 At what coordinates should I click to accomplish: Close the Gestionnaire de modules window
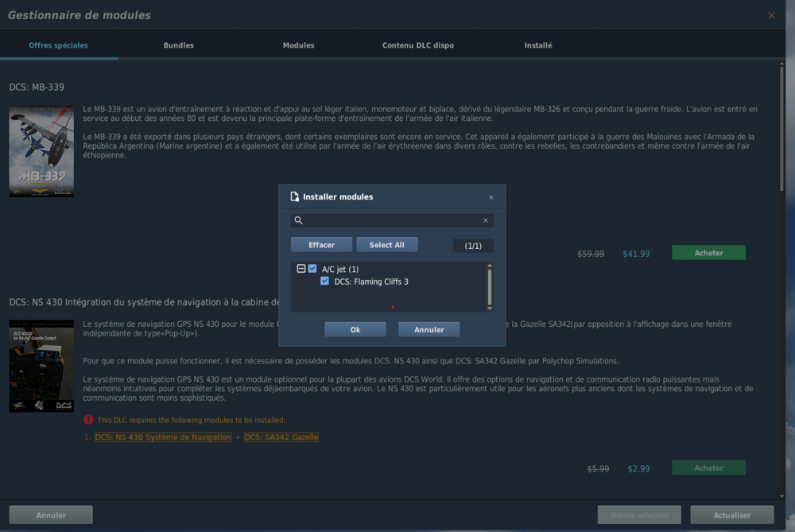771,15
